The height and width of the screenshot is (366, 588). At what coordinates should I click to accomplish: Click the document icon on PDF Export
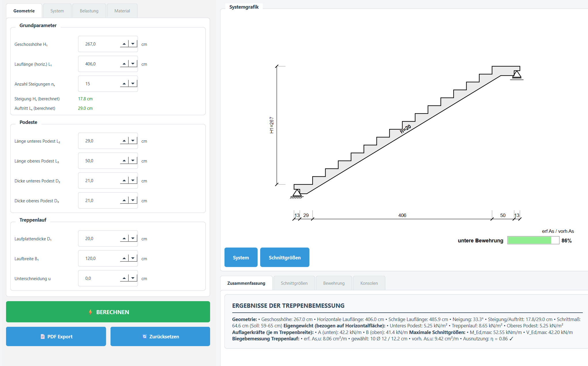[43, 337]
